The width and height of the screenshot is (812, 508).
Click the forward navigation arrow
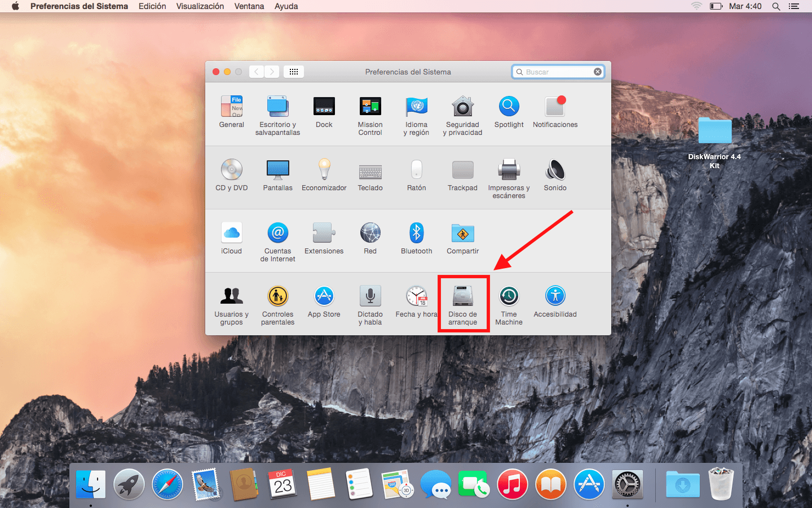point(272,72)
